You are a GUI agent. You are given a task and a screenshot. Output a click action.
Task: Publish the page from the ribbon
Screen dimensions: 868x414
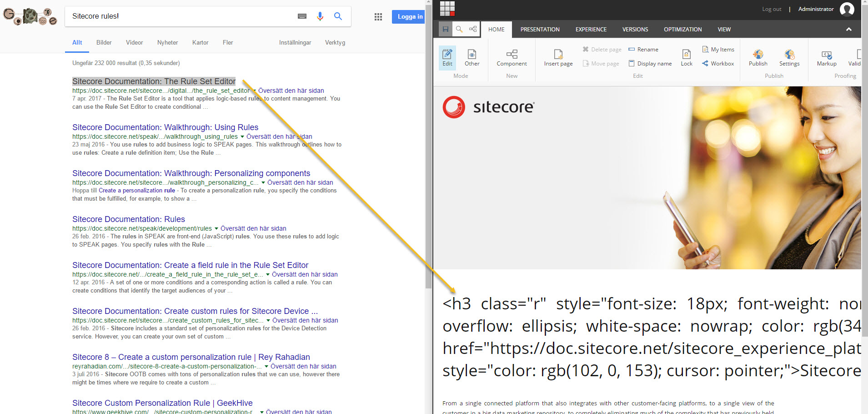coord(758,58)
